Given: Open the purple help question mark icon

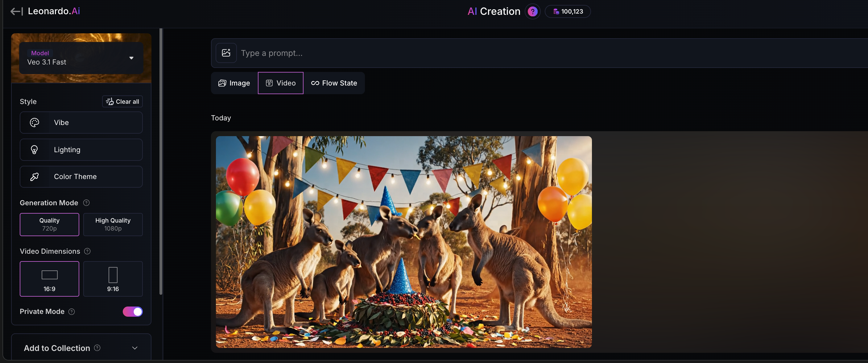Looking at the screenshot, I should click(x=532, y=11).
